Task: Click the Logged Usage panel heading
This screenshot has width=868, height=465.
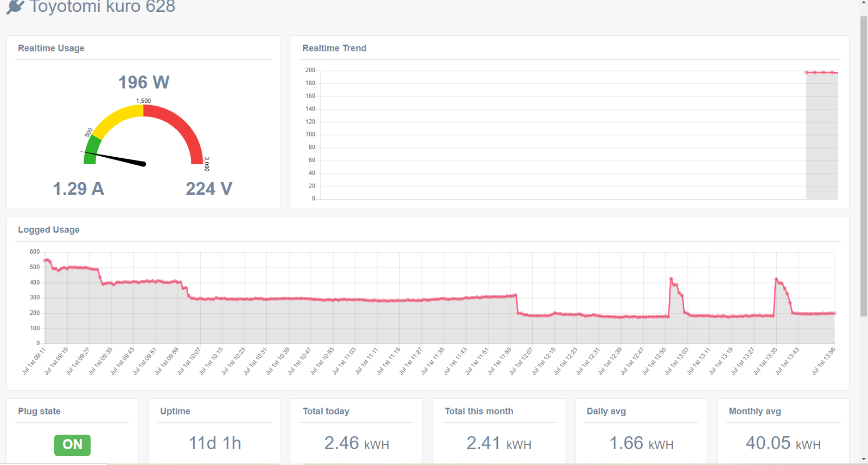Action: 49,230
